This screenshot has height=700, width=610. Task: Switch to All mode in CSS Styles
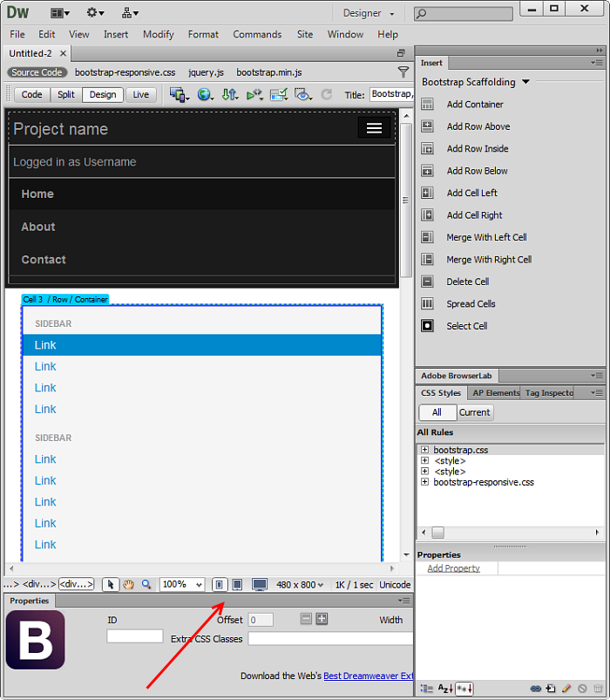point(437,412)
